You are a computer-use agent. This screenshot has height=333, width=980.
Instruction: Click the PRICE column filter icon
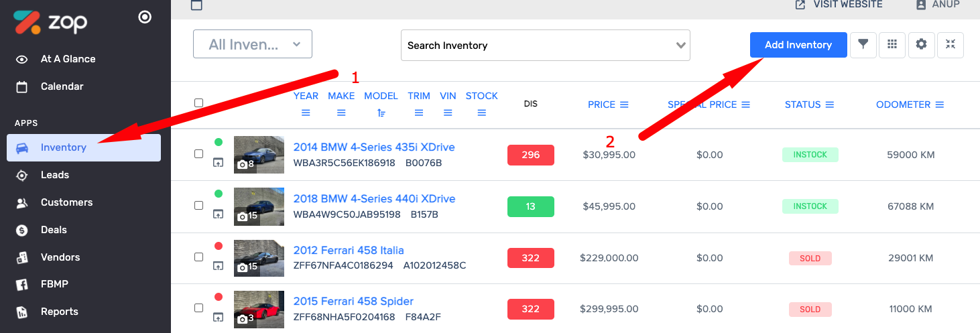pyautogui.click(x=624, y=105)
